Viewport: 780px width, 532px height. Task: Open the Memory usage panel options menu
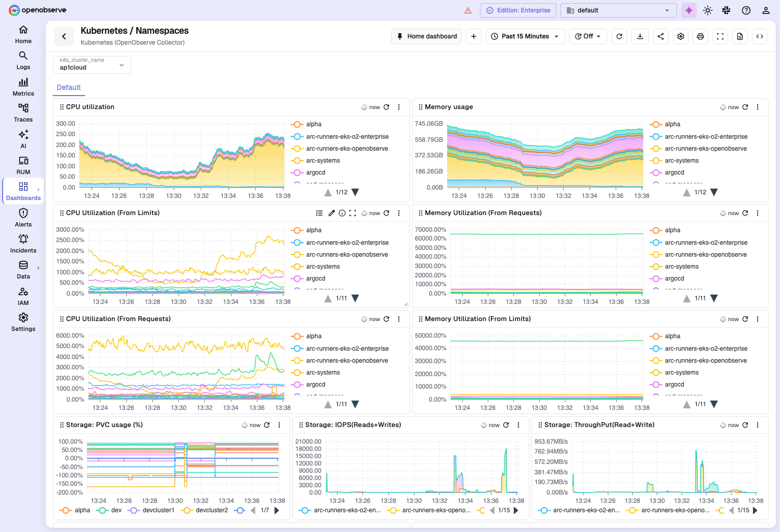coord(758,107)
